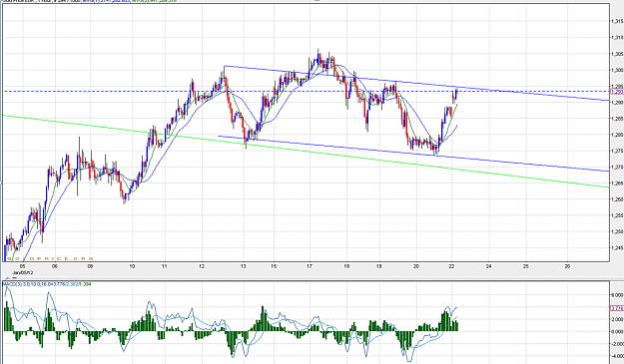Click the 6.000 MACD axis label
Image resolution: width=624 pixels, height=364 pixels.
coord(617,295)
